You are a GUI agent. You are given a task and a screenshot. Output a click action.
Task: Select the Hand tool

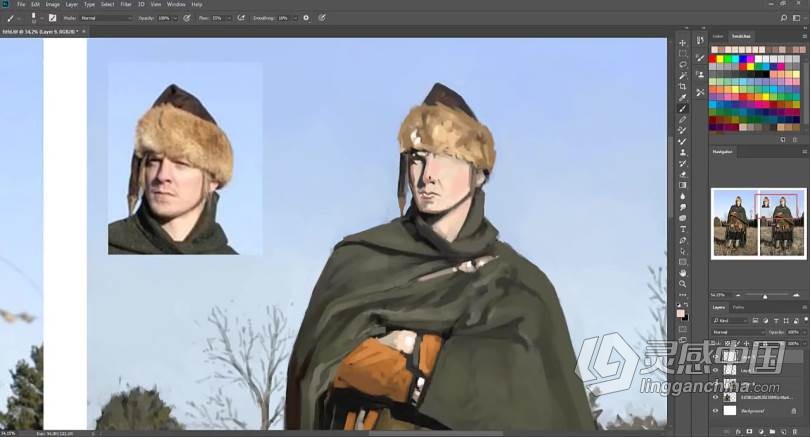click(682, 273)
